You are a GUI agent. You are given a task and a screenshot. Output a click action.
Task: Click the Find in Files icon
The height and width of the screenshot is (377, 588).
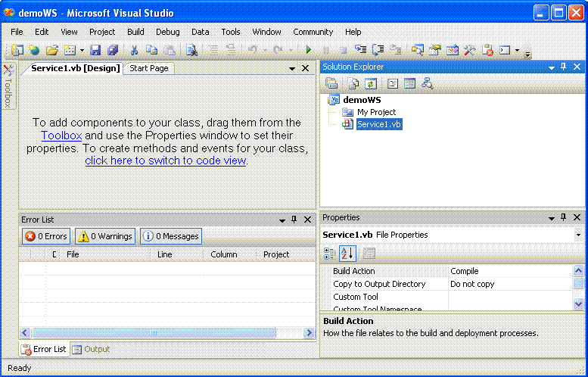[191, 50]
